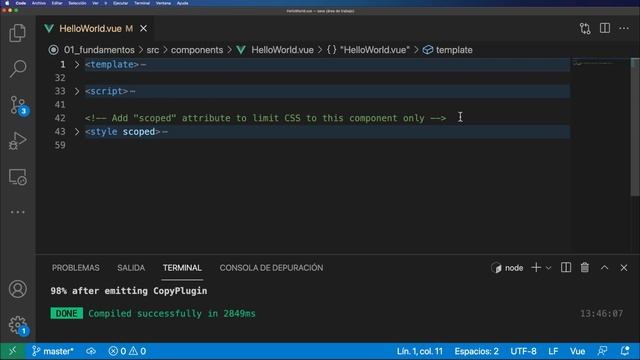This screenshot has height=360, width=640.
Task: Open Source Control view with badge 3
Action: click(x=18, y=105)
